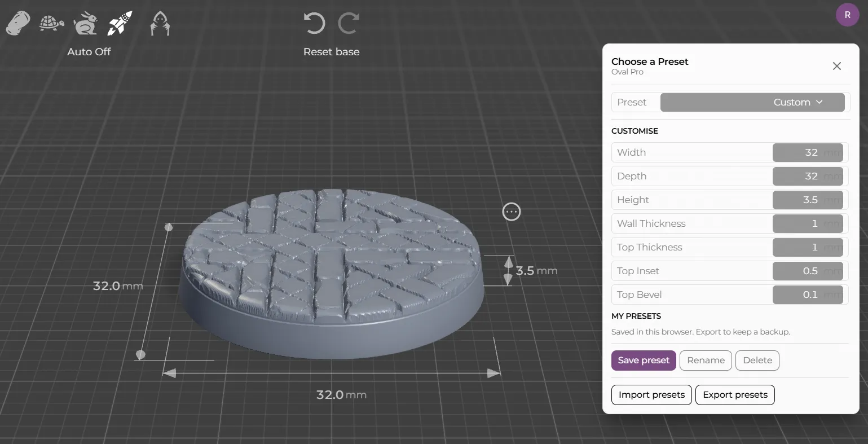The height and width of the screenshot is (444, 868).
Task: Click the Height value field
Action: pos(808,200)
